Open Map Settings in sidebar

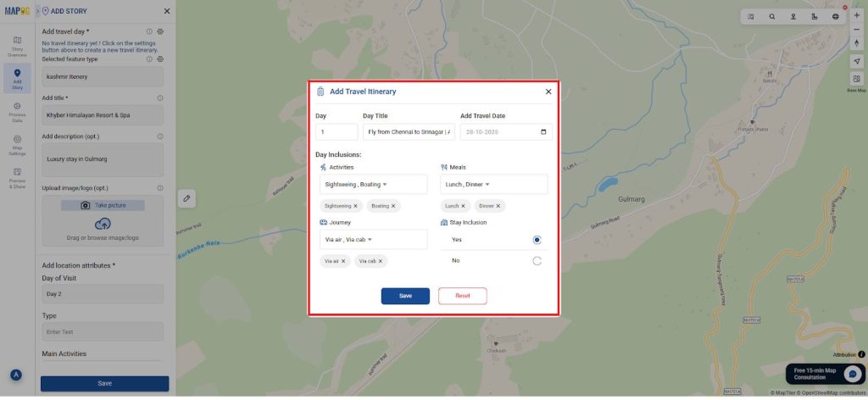(x=17, y=145)
